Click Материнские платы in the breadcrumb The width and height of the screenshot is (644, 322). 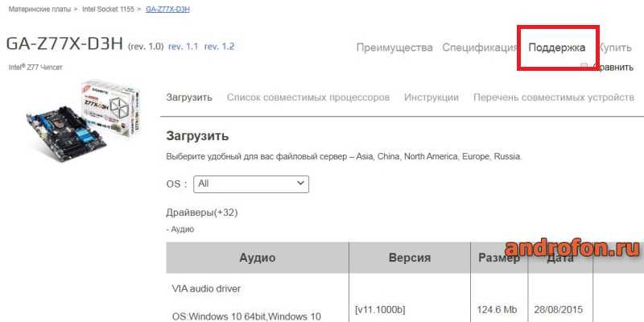pyautogui.click(x=39, y=9)
